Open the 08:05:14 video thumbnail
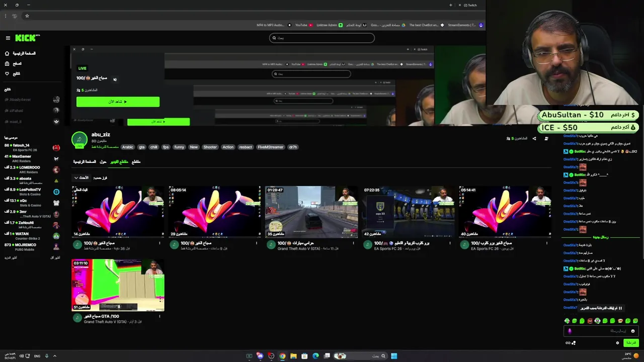The image size is (644, 362). 215,212
